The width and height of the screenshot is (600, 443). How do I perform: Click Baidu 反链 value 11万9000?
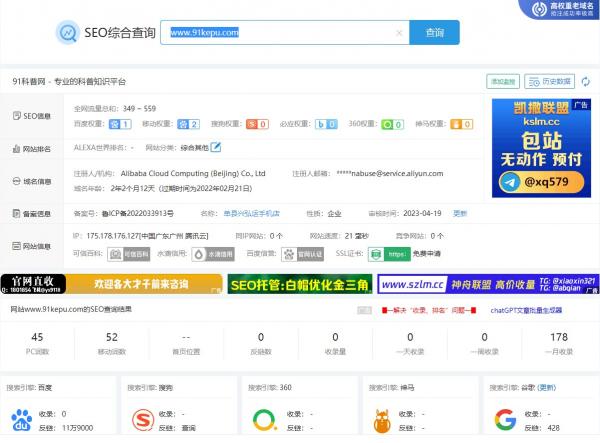77,428
